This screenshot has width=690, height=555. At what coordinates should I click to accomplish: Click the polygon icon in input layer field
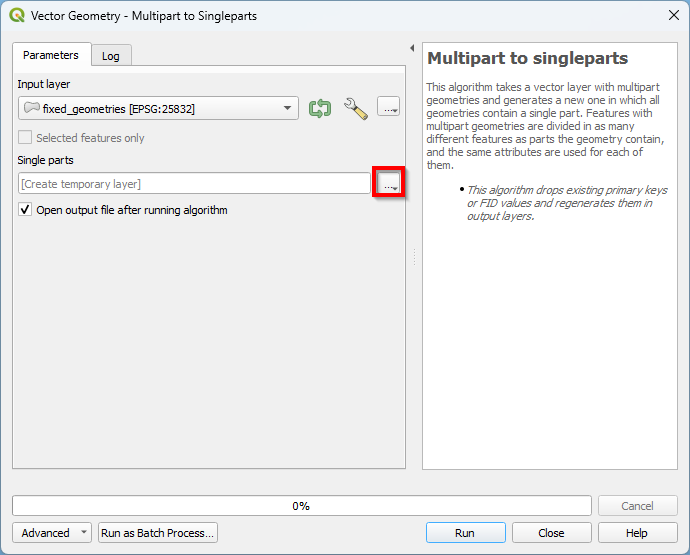coord(32,108)
